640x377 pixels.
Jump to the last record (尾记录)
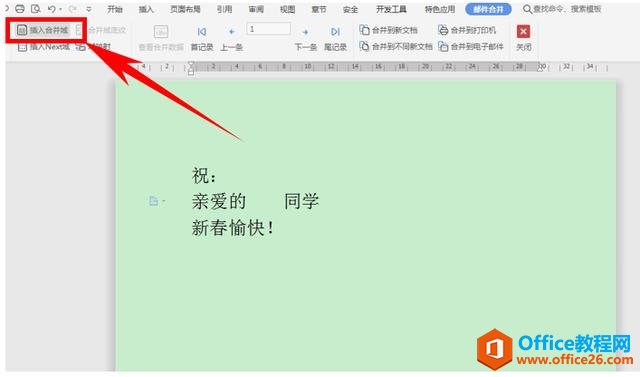[x=335, y=39]
